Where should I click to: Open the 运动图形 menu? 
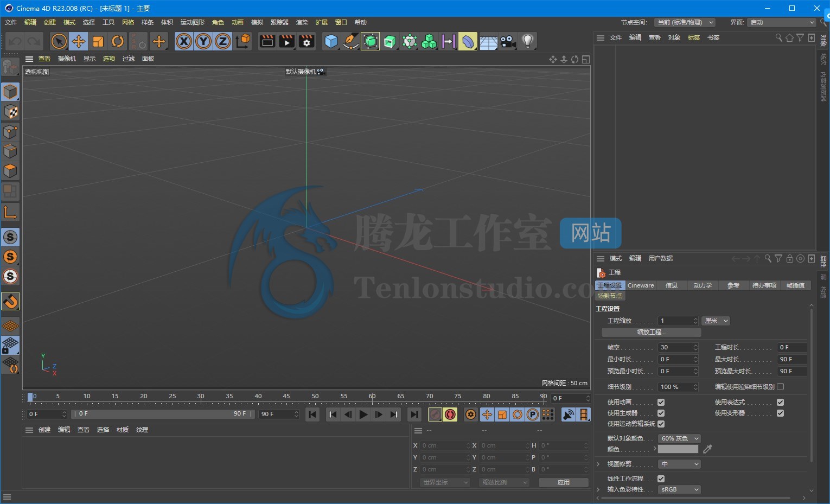193,22
